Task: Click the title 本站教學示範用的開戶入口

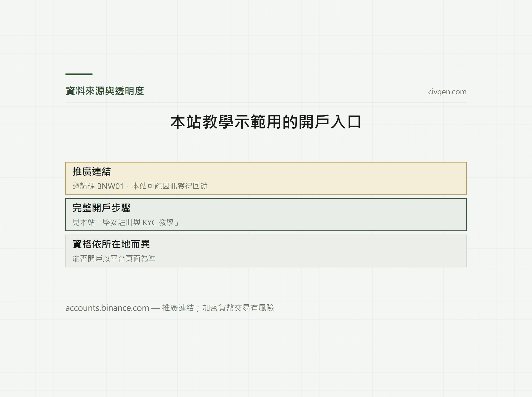Action: (x=266, y=122)
